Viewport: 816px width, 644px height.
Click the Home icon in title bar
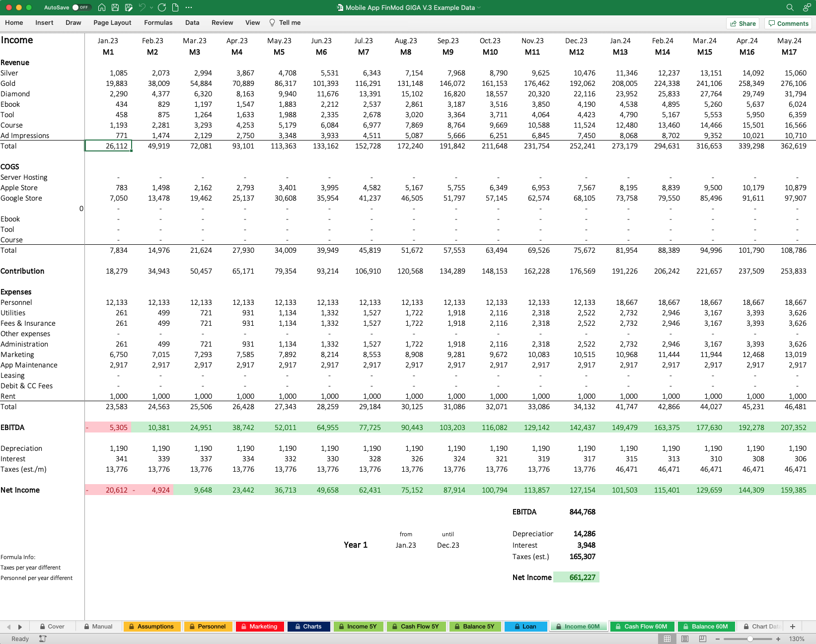[x=102, y=7]
